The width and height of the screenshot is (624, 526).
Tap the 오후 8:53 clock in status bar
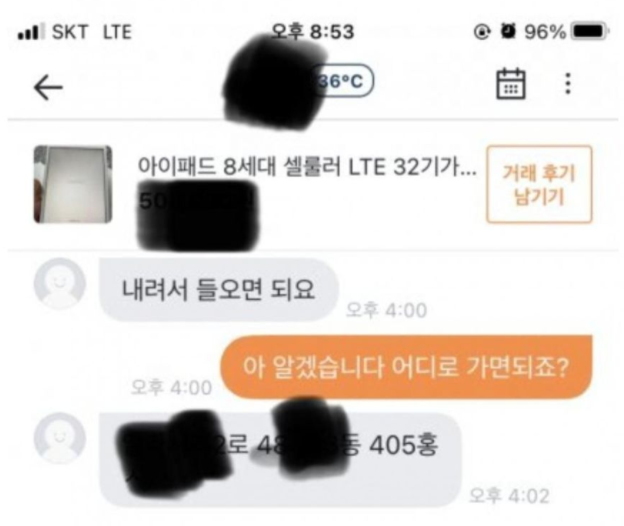(x=312, y=31)
